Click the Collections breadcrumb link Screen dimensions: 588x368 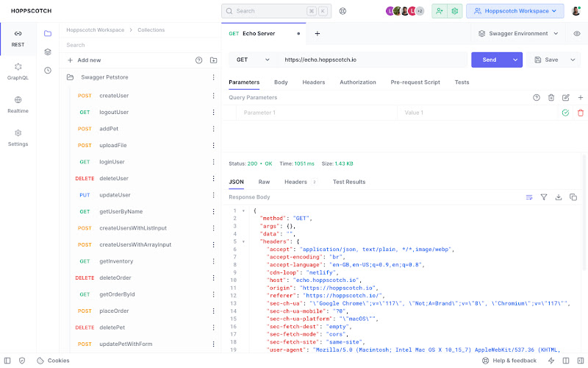coord(151,30)
